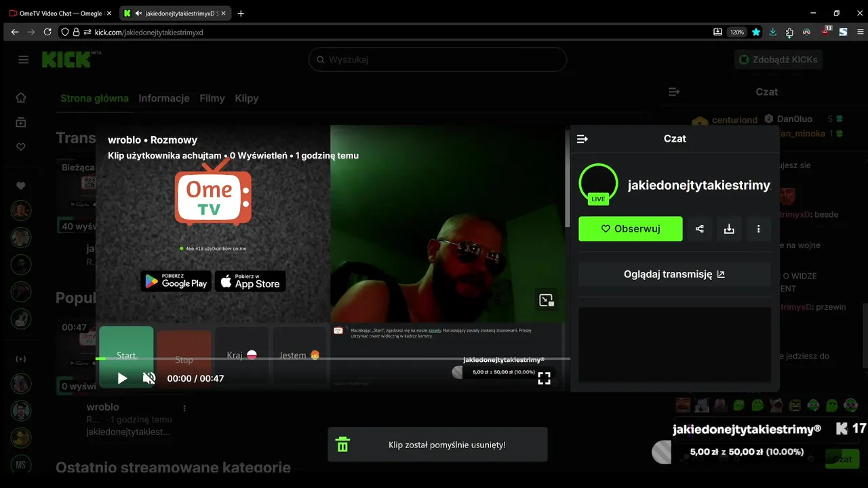Click centuriond chat username
868x488 pixels.
734,120
